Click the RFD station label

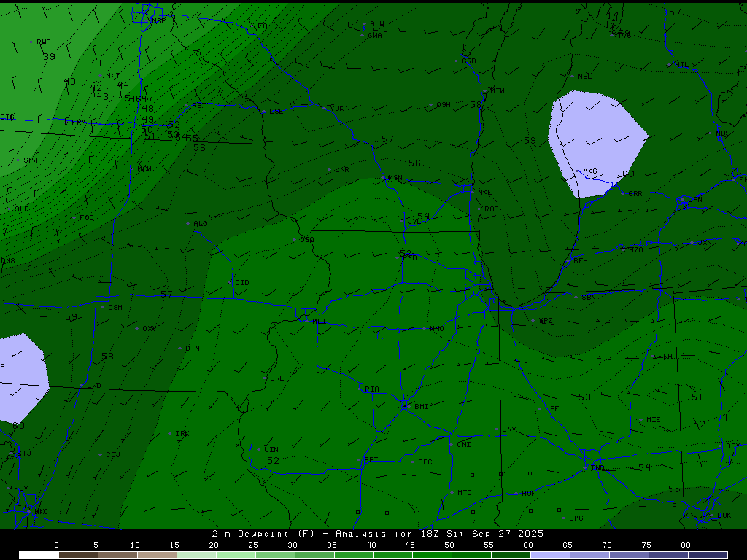pos(410,257)
